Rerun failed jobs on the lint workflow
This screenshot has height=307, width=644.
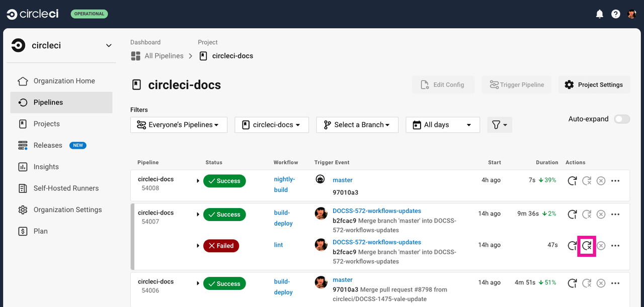coord(587,246)
